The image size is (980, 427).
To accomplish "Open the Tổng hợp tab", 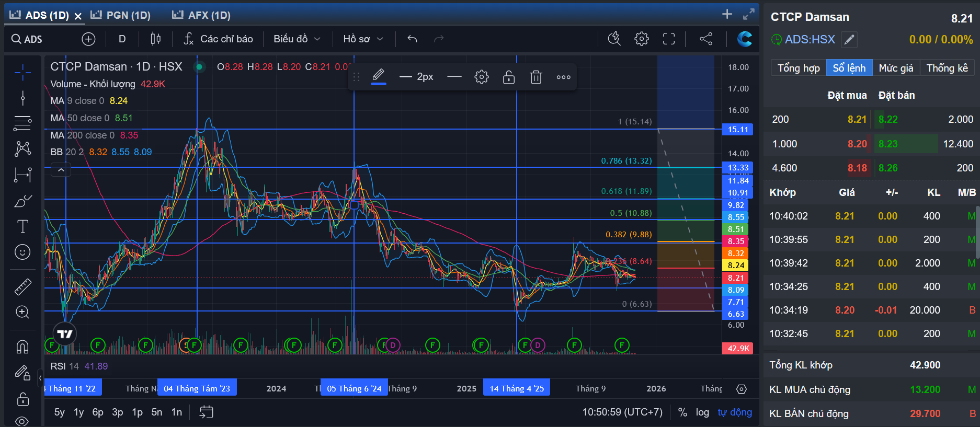I will click(x=799, y=68).
